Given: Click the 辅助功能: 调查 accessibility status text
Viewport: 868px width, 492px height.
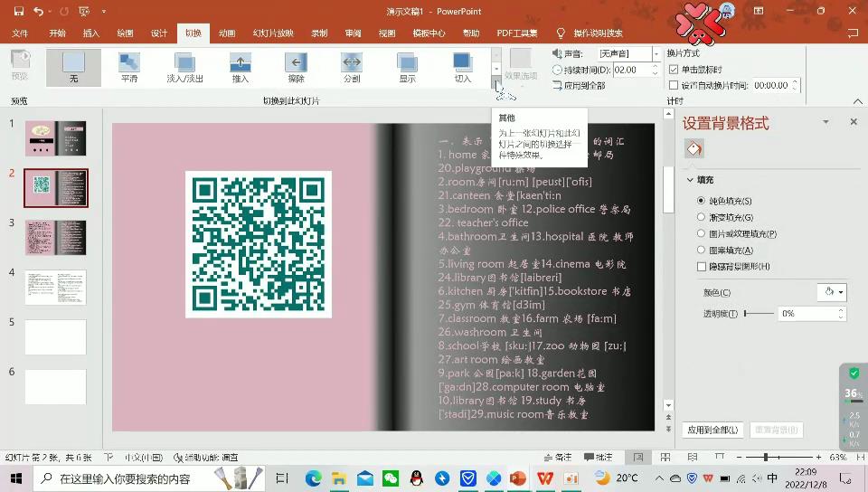Looking at the screenshot, I should [x=206, y=457].
